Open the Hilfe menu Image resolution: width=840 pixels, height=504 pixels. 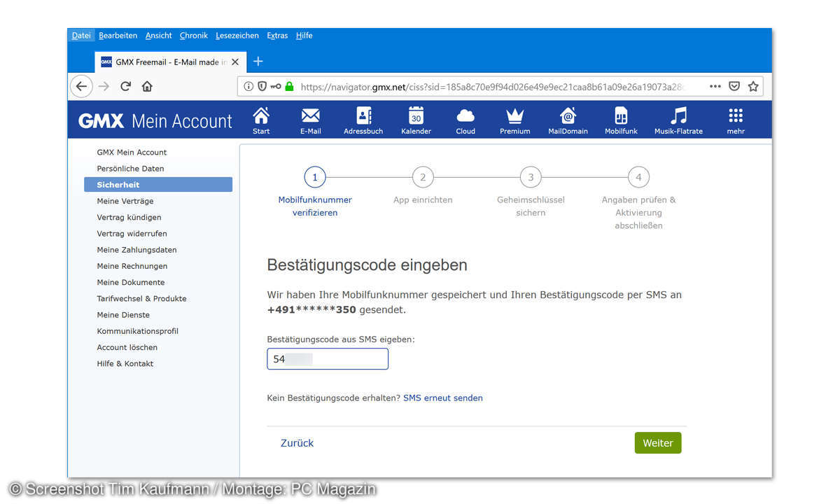[x=304, y=36]
